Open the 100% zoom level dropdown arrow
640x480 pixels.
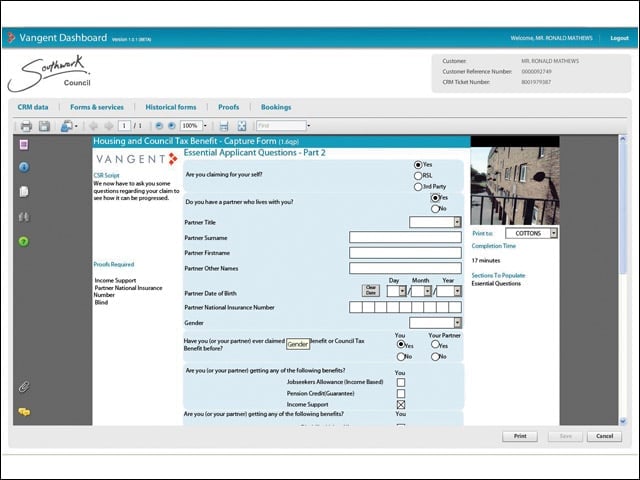205,126
